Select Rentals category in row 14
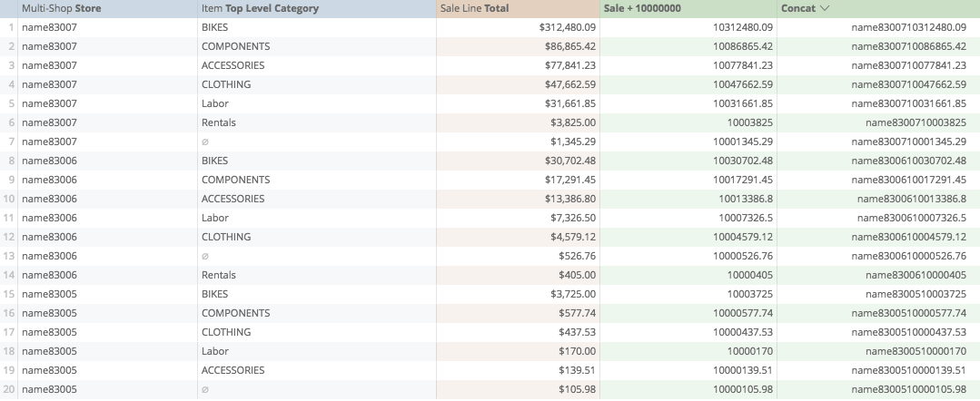The width and height of the screenshot is (980, 401). (317, 275)
